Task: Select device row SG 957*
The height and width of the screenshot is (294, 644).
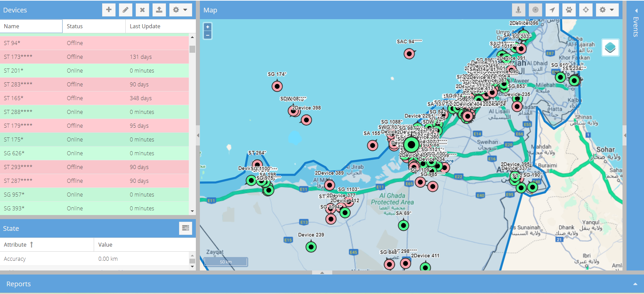Action: tap(94, 195)
